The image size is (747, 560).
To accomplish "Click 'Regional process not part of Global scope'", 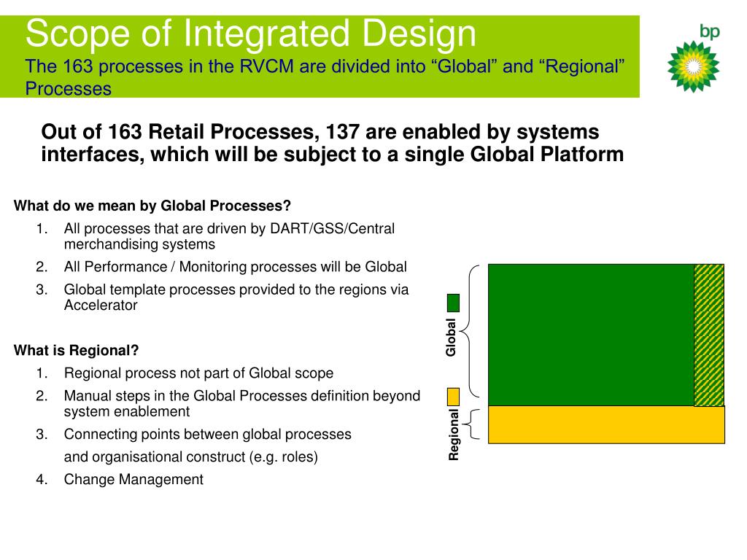I will 198,373.
